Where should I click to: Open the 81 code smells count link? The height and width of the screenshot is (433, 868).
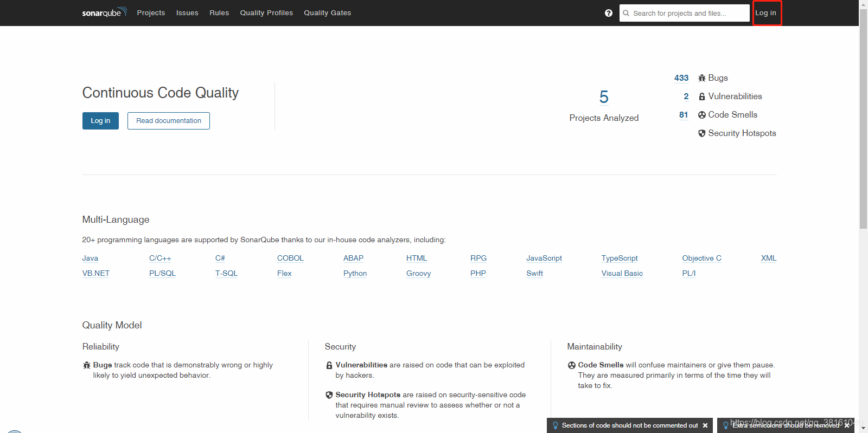pos(684,115)
